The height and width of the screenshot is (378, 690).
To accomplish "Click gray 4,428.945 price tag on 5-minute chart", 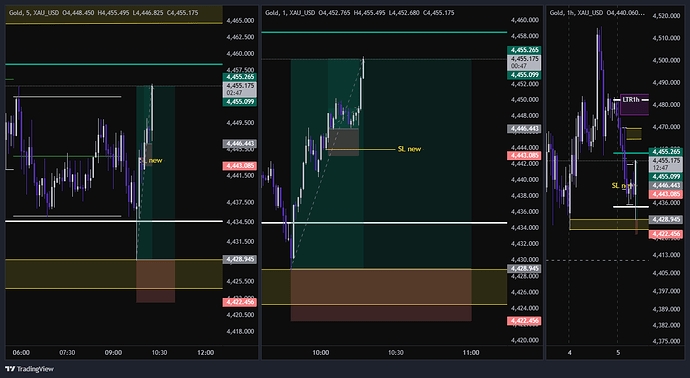I will pyautogui.click(x=239, y=259).
